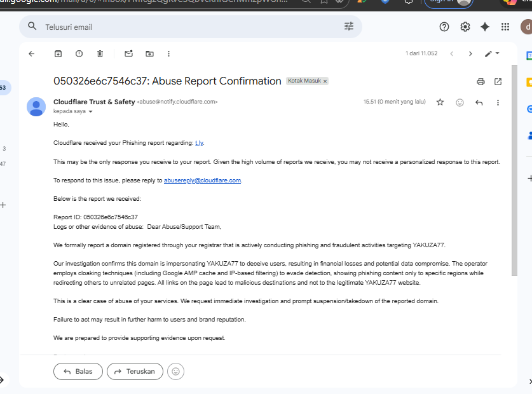This screenshot has width=532, height=394.
Task: Open email in new window
Action: (498, 81)
